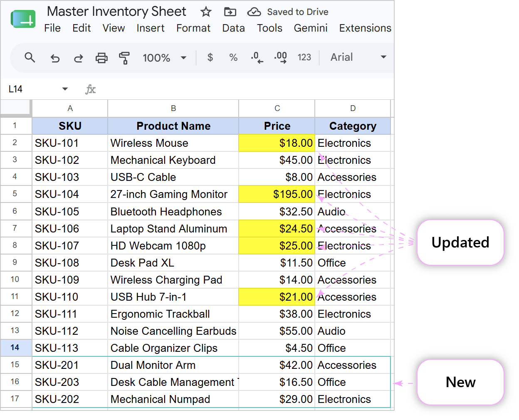Click the fx formula icon
The height and width of the screenshot is (420, 519).
coord(90,89)
